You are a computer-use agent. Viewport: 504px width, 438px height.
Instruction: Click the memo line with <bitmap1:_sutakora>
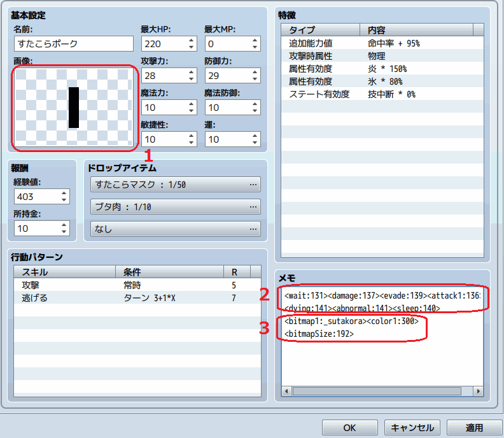coord(351,321)
